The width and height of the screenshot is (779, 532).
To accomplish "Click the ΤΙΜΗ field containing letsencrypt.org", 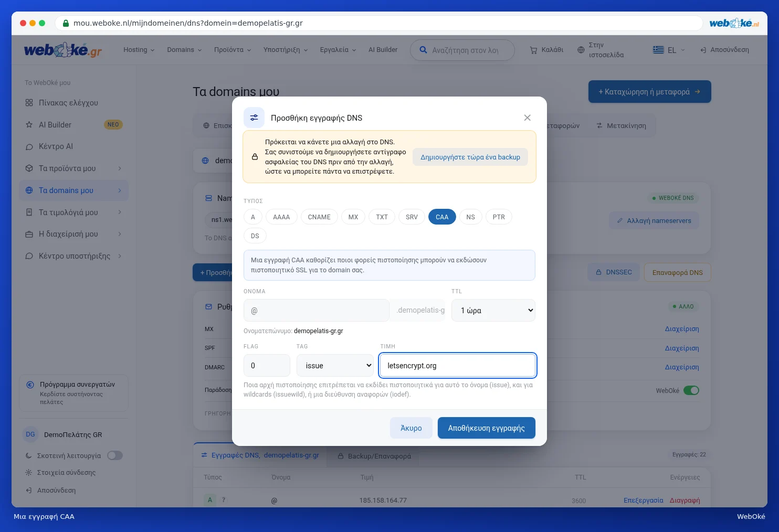I will (457, 365).
